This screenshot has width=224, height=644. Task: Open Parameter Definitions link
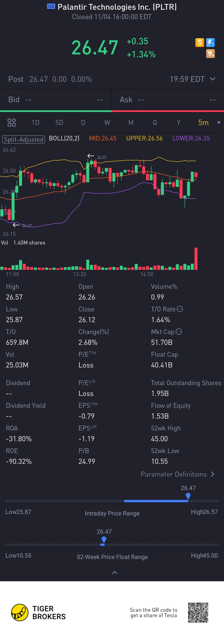tap(177, 474)
